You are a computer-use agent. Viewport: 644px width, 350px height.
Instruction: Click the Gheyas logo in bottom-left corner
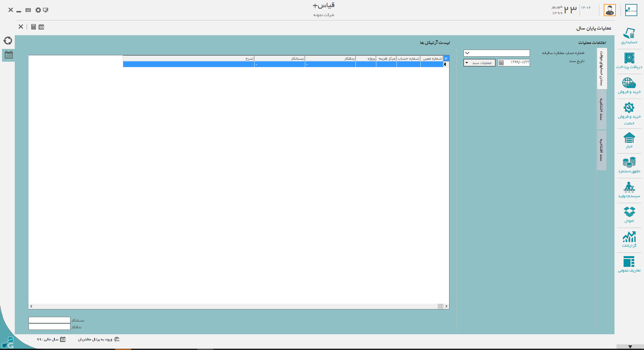[x=8, y=343]
